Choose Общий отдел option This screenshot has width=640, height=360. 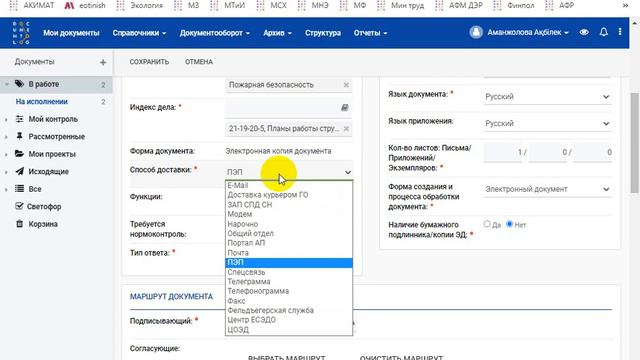tap(289, 233)
